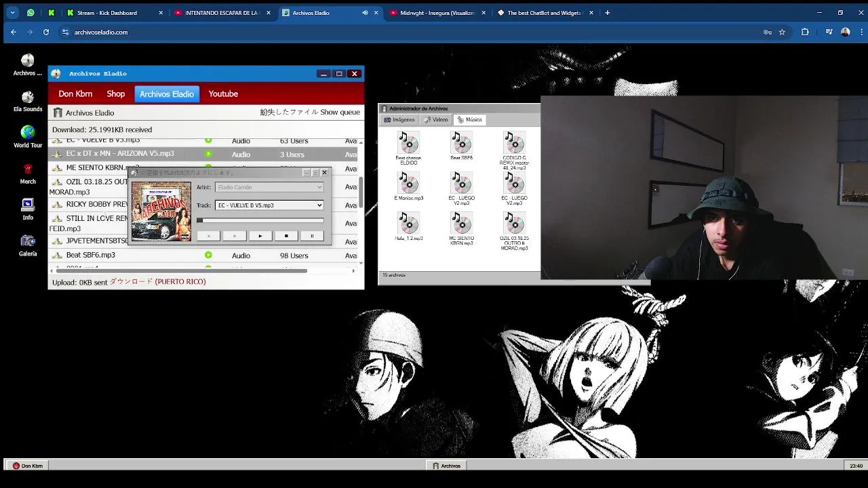
Task: Click the 15 archivos status text
Action: point(394,275)
